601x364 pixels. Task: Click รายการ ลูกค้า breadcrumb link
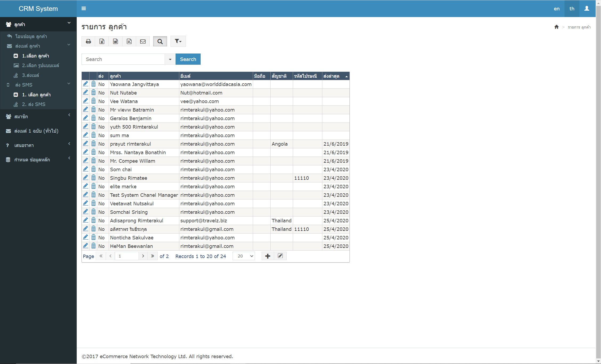click(579, 27)
